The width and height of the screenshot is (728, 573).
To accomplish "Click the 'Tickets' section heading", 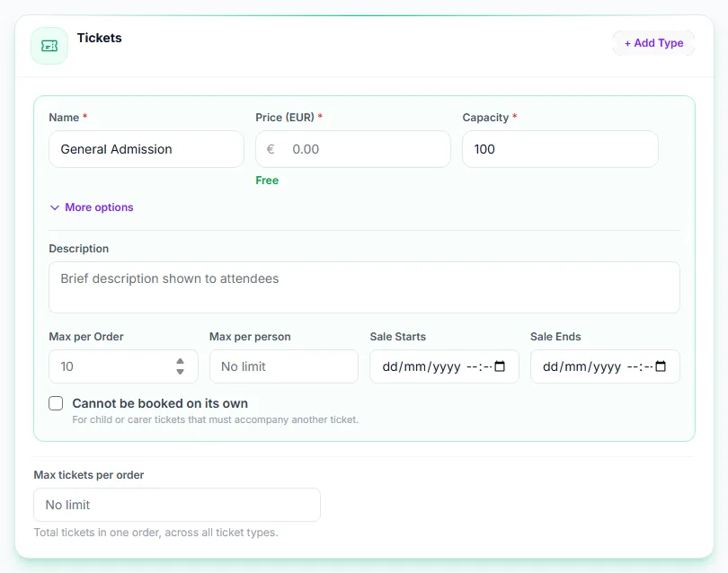I will click(100, 38).
